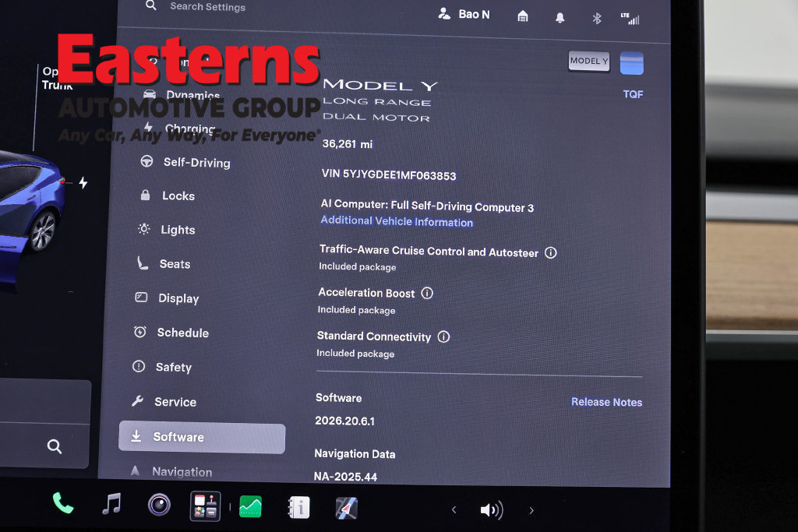This screenshot has height=532, width=798.
Task: Open the manual info booklet icon
Action: (x=298, y=507)
